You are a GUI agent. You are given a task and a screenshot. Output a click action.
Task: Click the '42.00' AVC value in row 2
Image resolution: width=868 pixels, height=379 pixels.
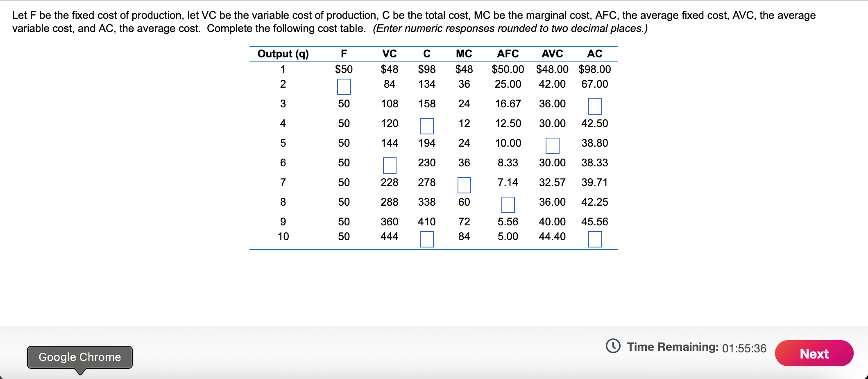[x=552, y=84]
